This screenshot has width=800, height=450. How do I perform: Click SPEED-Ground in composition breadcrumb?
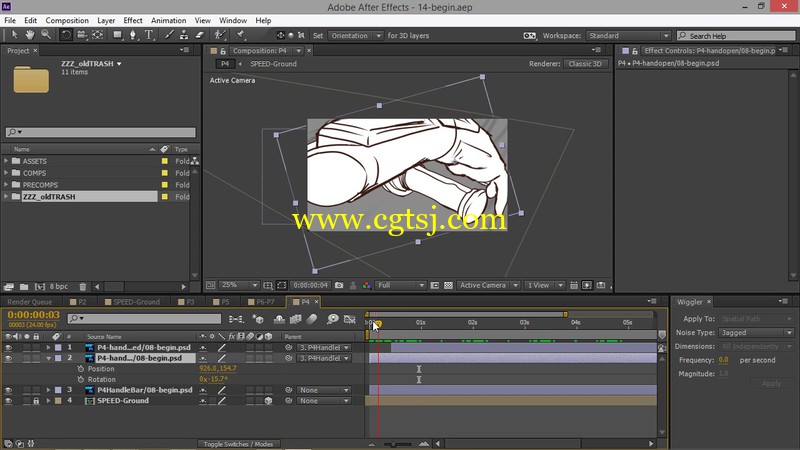tap(273, 64)
